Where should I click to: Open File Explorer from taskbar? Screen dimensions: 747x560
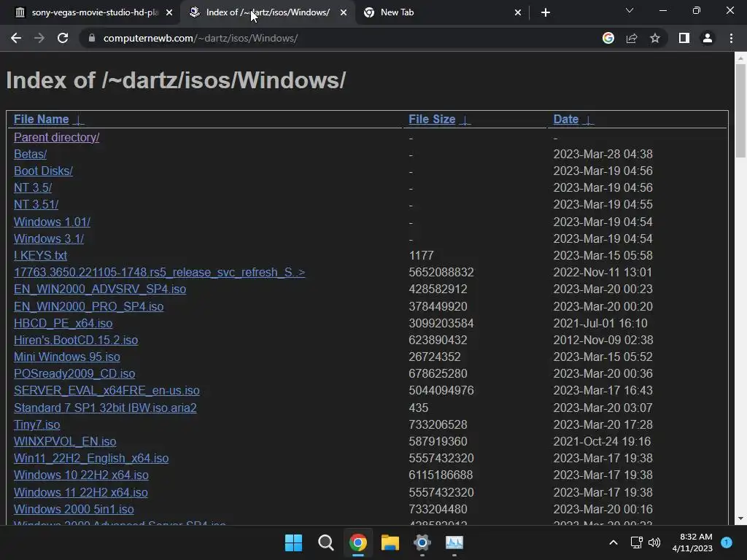390,542
